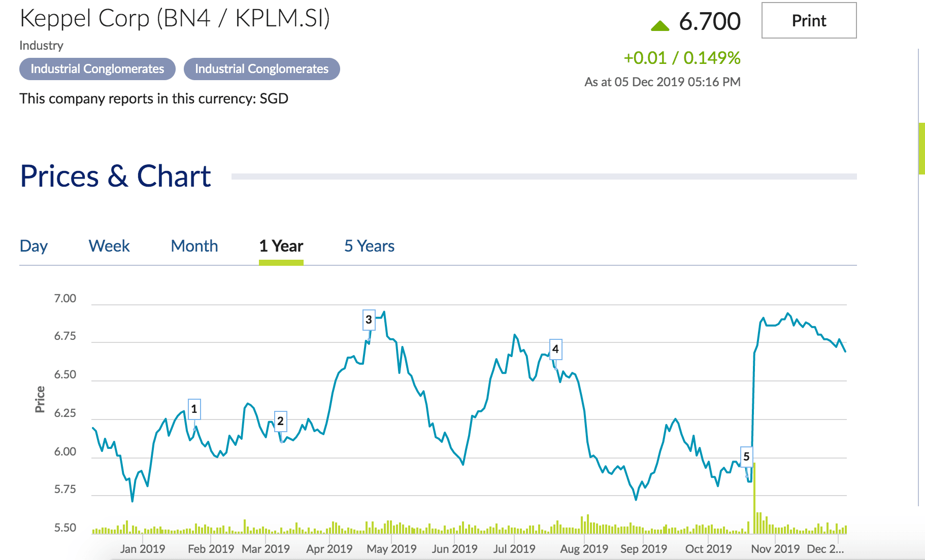Click the +0.01 / 0.149% change text
Image resolution: width=925 pixels, height=560 pixels.
click(x=682, y=58)
